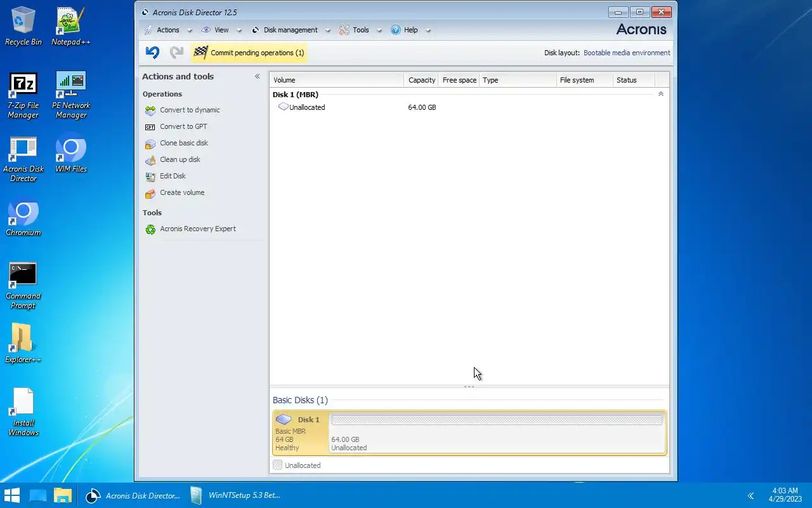Screen dimensions: 812x508
Task: Select the Unallocated 64.00 GB row
Action: point(469,107)
